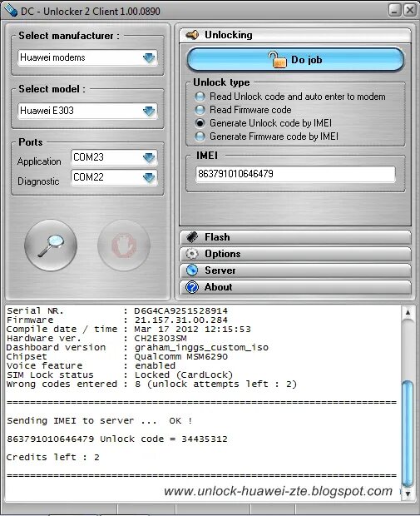Click the question mark icon beside About
This screenshot has width=420, height=516.
tap(192, 287)
